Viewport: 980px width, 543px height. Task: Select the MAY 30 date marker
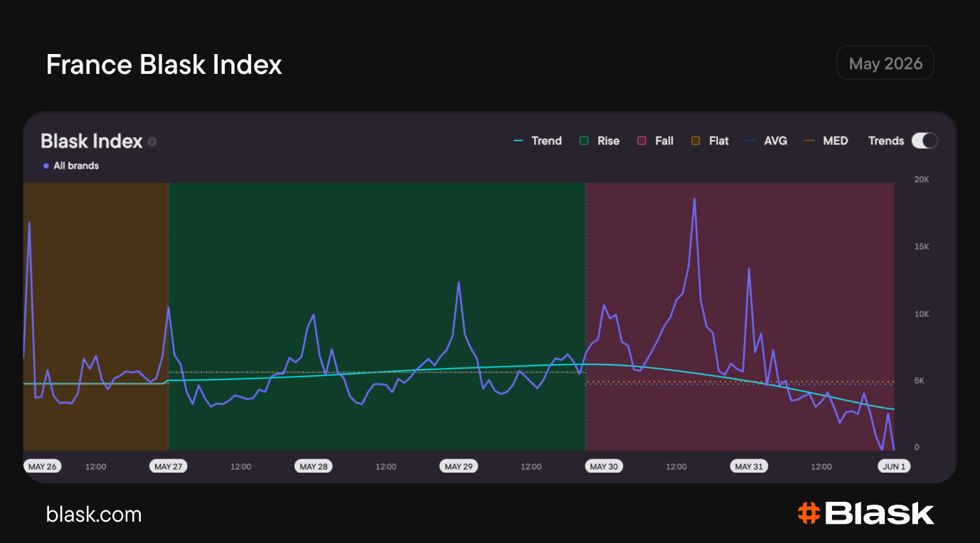(x=604, y=466)
